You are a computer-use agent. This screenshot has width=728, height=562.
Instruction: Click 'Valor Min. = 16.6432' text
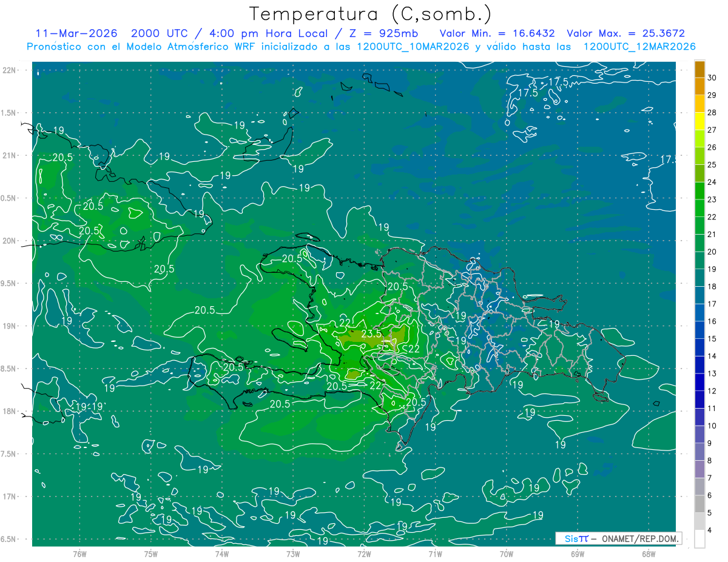click(x=497, y=33)
